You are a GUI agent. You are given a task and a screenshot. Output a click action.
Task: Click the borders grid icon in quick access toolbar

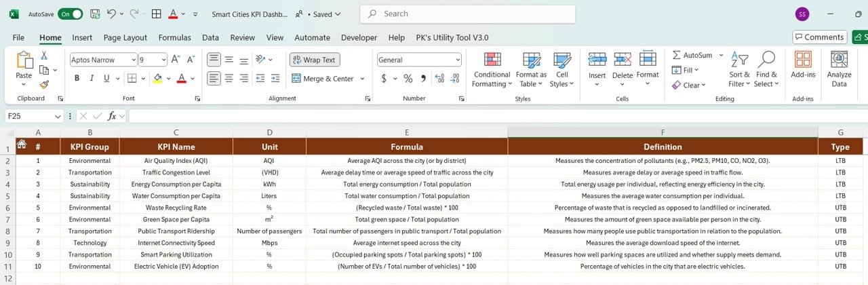click(x=156, y=14)
